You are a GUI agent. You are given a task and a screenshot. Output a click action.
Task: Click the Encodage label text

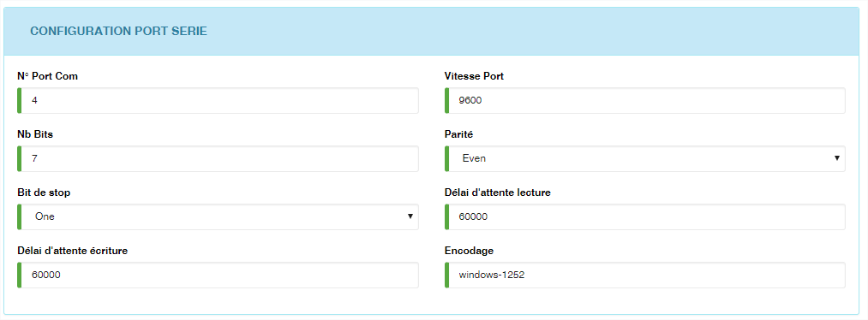click(469, 251)
